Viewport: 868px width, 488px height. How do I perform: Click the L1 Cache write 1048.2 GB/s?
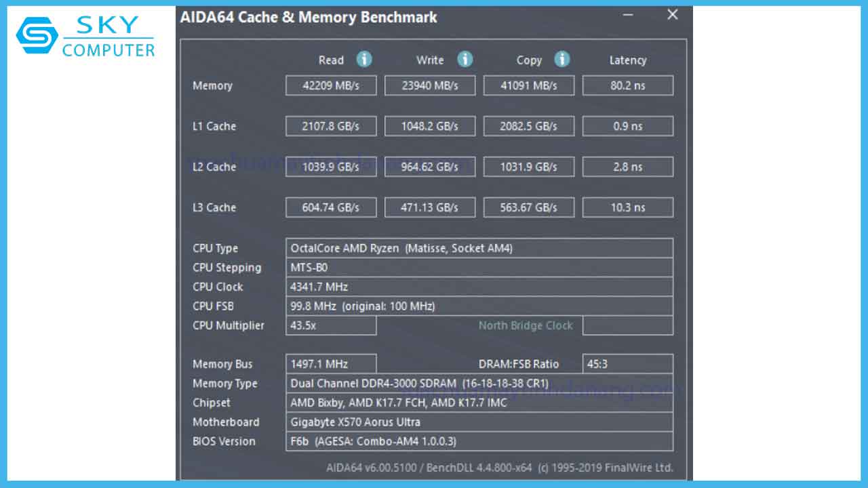[430, 126]
